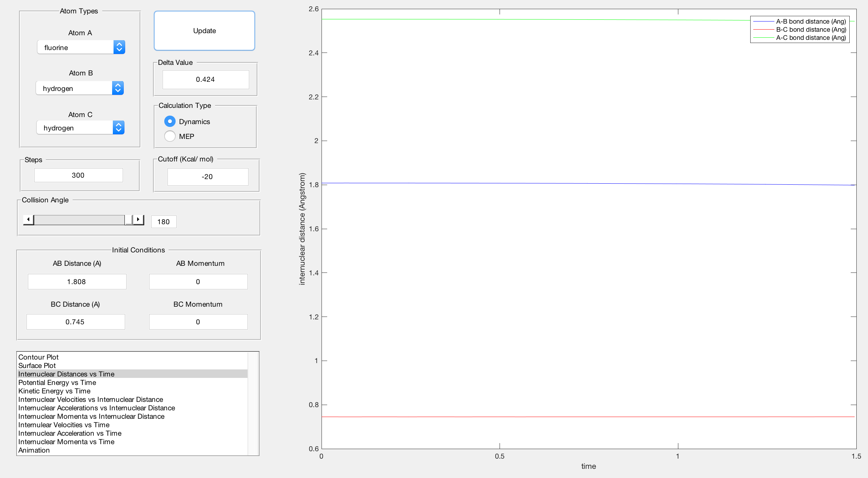This screenshot has width=868, height=478.
Task: Select Contour Plot in the list
Action: (x=38, y=357)
